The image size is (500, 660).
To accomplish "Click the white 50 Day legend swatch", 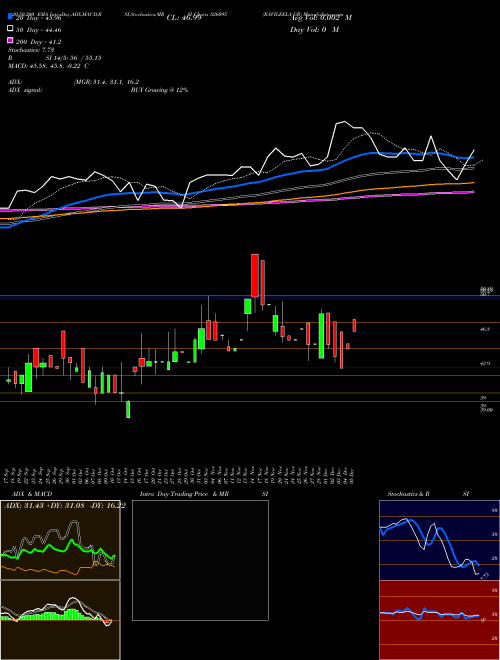I will pyautogui.click(x=10, y=29).
